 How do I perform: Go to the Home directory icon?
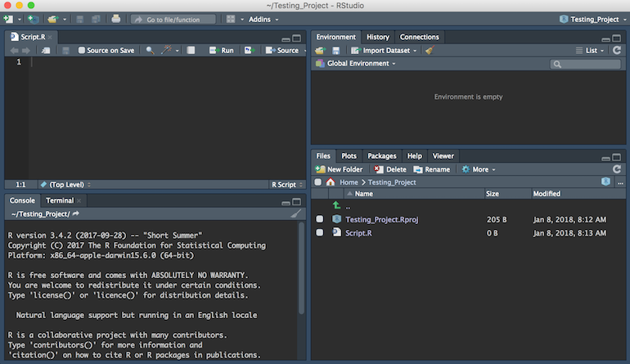coord(331,182)
